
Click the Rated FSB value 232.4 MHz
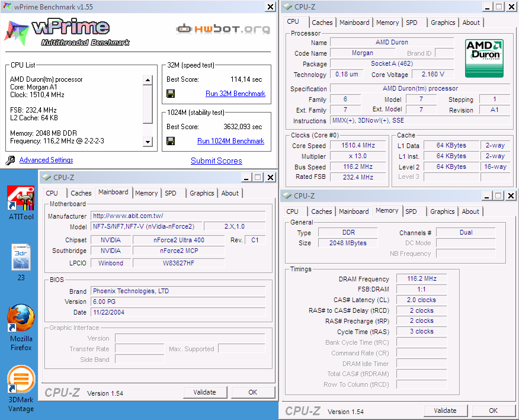pos(358,177)
